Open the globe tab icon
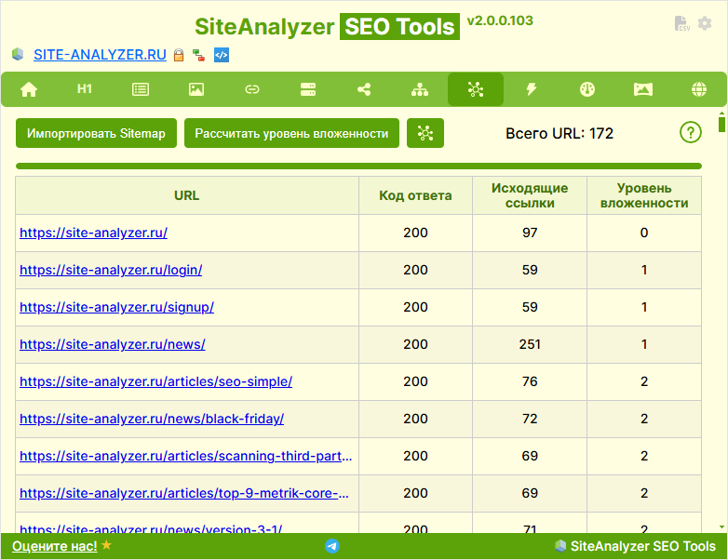The image size is (728, 560). (x=699, y=89)
